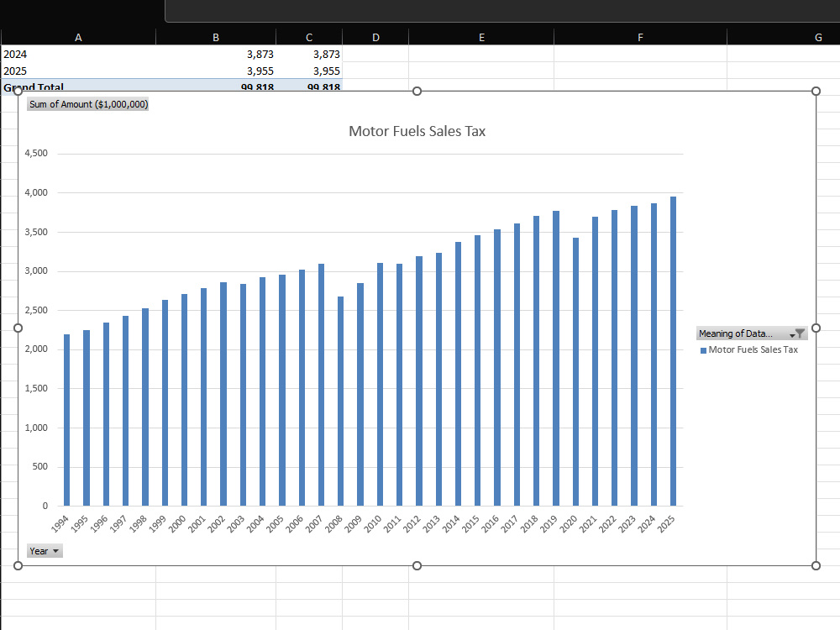
Task: Click the 2001 bar in the chart
Action: (203, 397)
